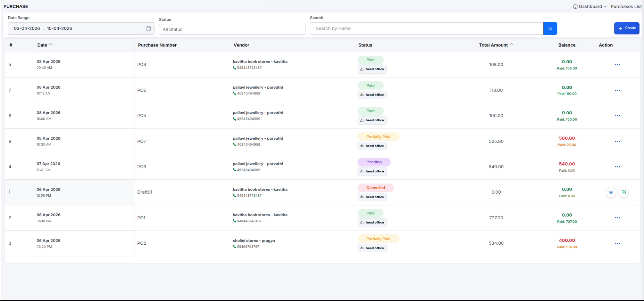Open three-dot action menu for PO2
Image resolution: width=644 pixels, height=301 pixels.
[617, 244]
